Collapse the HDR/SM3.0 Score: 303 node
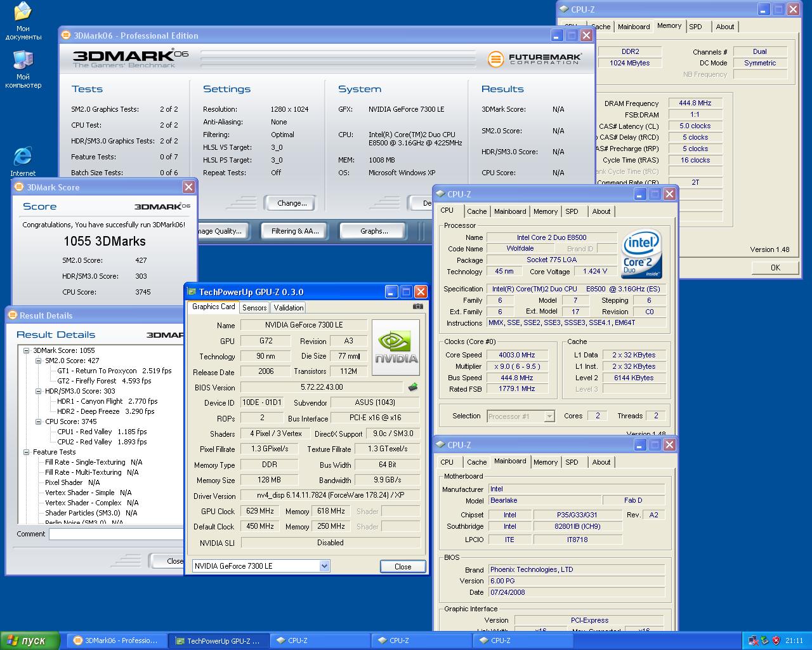This screenshot has width=812, height=650. point(38,391)
